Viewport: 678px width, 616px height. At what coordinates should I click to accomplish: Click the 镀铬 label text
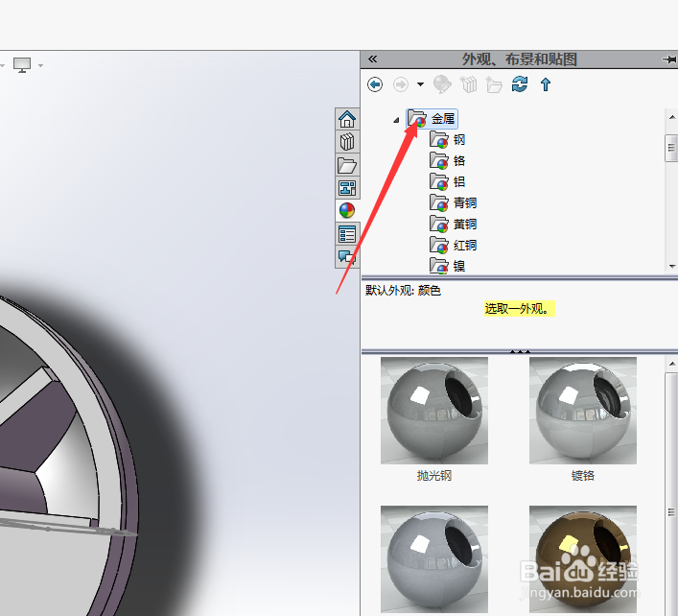(x=583, y=476)
